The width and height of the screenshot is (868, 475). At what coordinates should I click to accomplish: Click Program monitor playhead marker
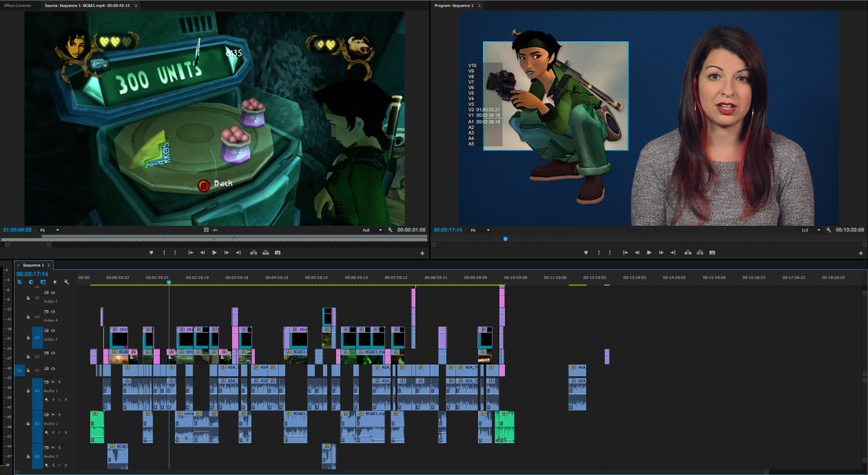click(505, 238)
